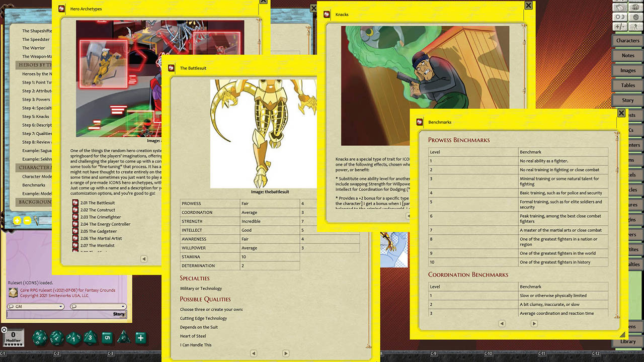Roll the cube-shaped d6 die

107,337
